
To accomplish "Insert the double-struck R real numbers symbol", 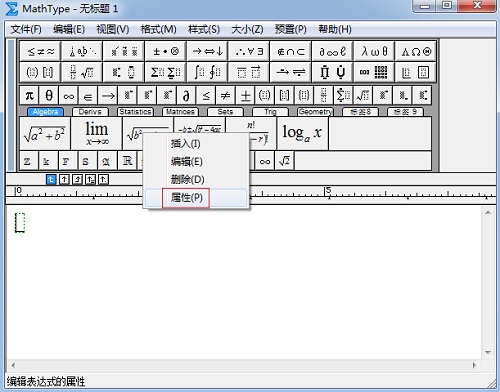I will (x=127, y=161).
